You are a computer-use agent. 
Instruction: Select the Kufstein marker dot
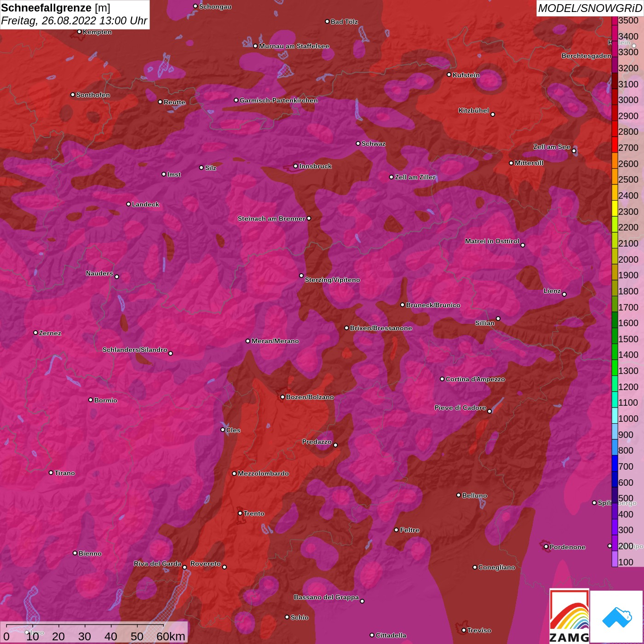click(x=449, y=75)
